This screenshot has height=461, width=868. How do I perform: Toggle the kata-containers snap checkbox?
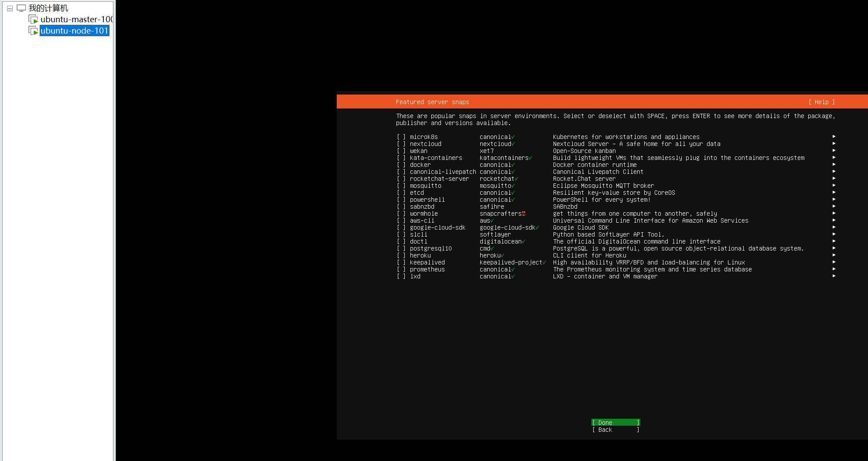tap(401, 158)
